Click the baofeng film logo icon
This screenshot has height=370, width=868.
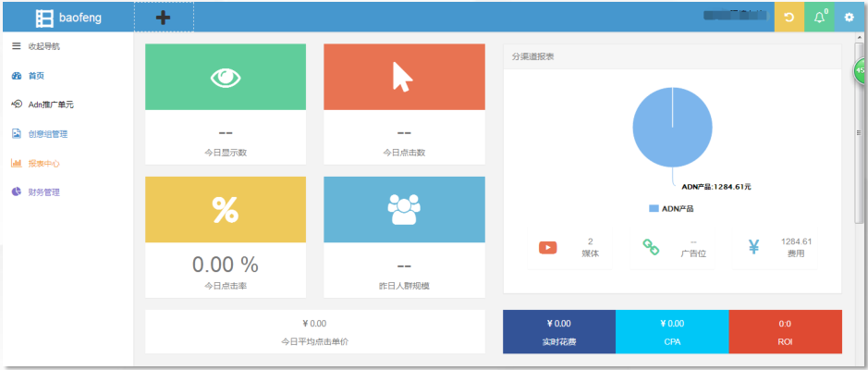(x=44, y=18)
